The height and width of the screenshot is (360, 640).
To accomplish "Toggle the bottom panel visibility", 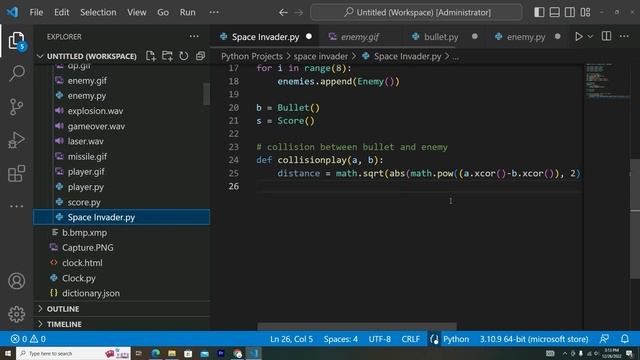I will [x=554, y=12].
